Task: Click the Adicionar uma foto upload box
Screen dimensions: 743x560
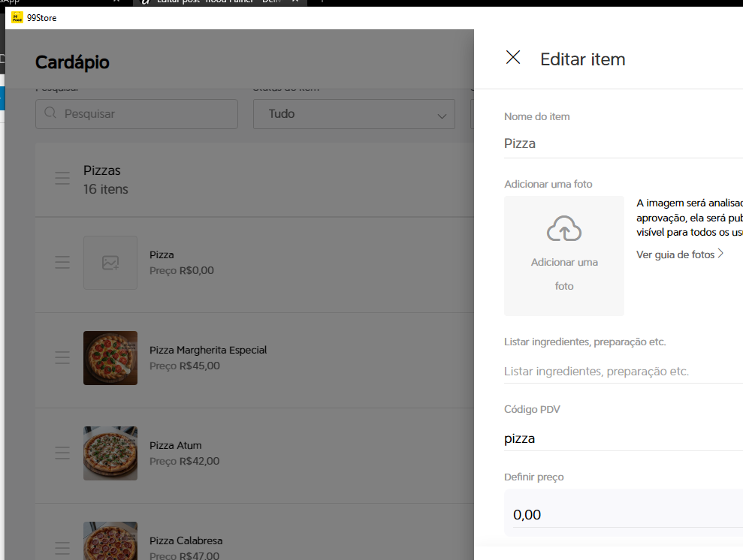Action: pos(564,256)
